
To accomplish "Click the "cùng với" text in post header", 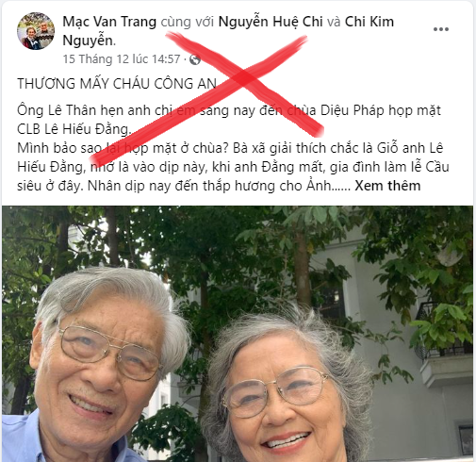I will (x=188, y=22).
